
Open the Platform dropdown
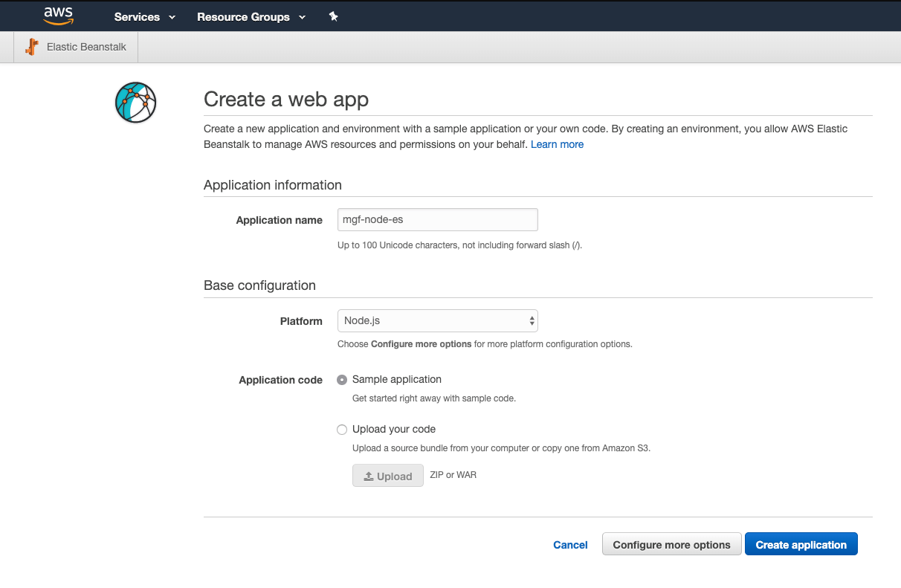click(437, 321)
